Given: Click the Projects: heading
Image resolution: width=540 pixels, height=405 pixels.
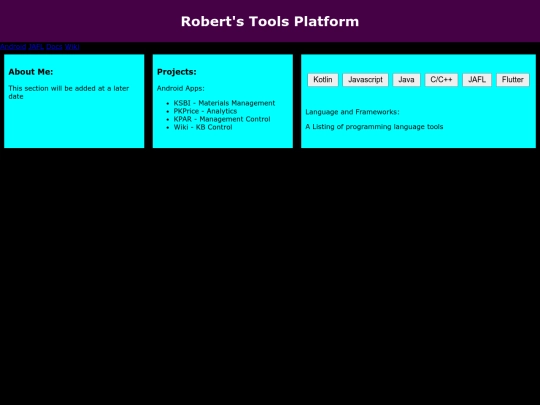Looking at the screenshot, I should click(177, 72).
